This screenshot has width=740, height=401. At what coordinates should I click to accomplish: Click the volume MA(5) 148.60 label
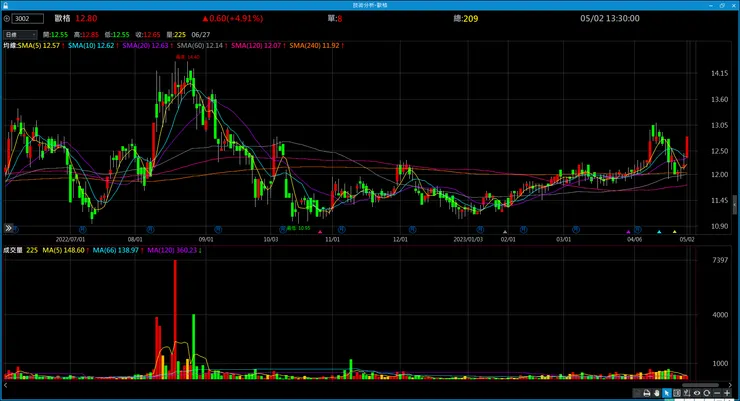coord(63,250)
